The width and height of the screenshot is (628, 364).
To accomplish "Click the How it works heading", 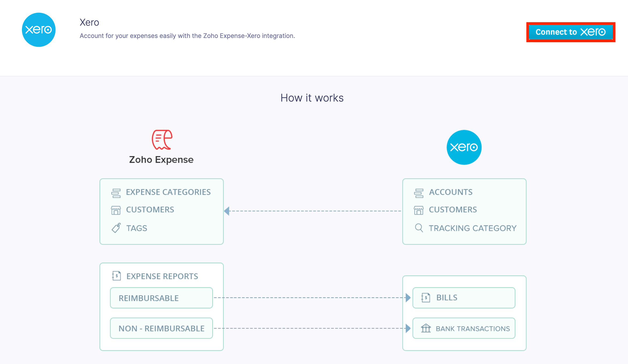I will 312,98.
